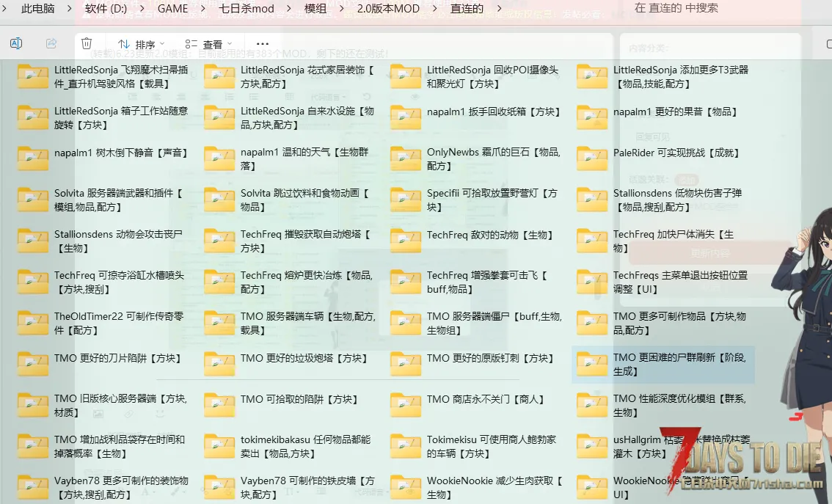
Task: Select folder icon Solvita 跳过饮料和食物动画
Action: (x=219, y=200)
